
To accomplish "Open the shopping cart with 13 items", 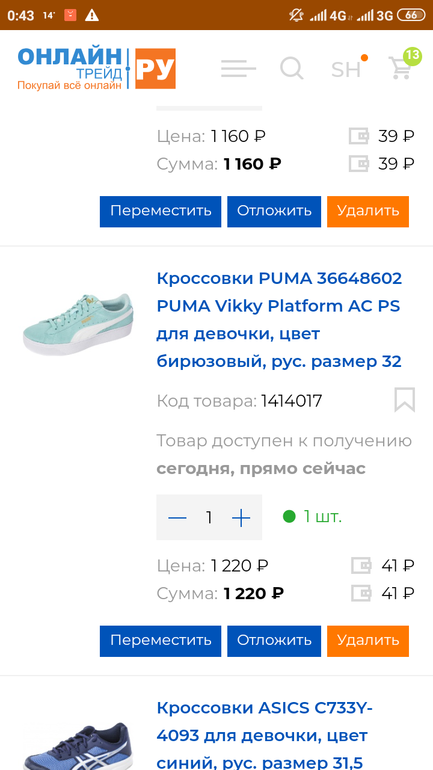I will click(x=400, y=68).
